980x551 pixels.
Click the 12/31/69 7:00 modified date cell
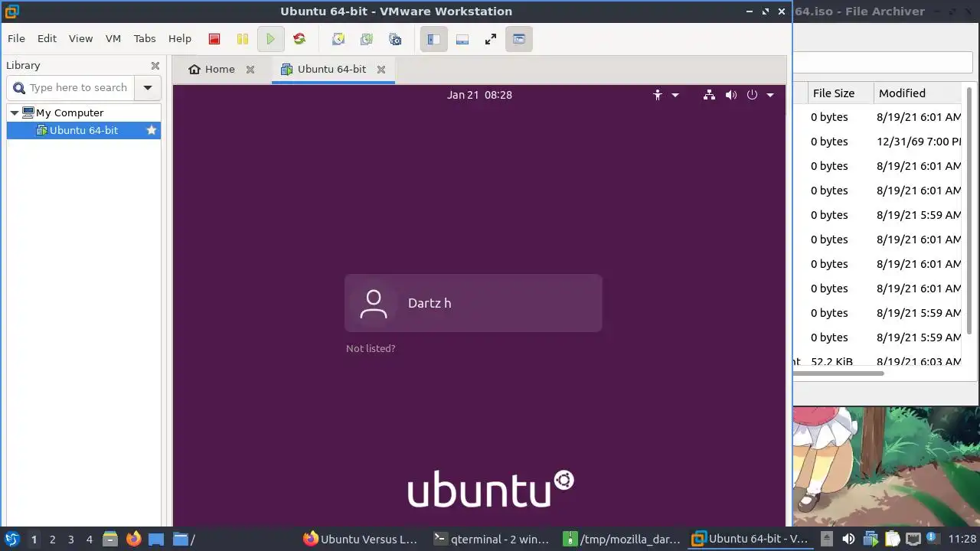[x=919, y=142]
